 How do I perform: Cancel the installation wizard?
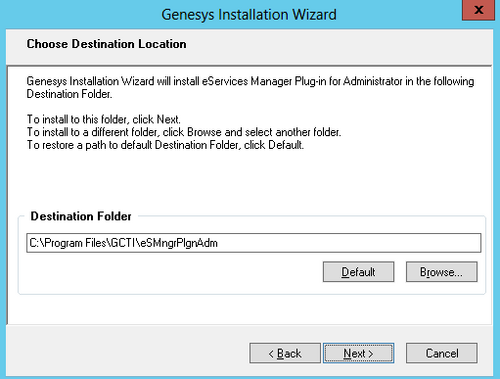click(x=442, y=353)
